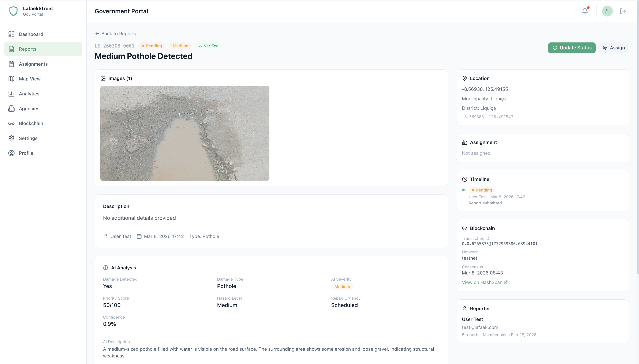
Task: Open View on HashScan link
Action: pos(484,282)
